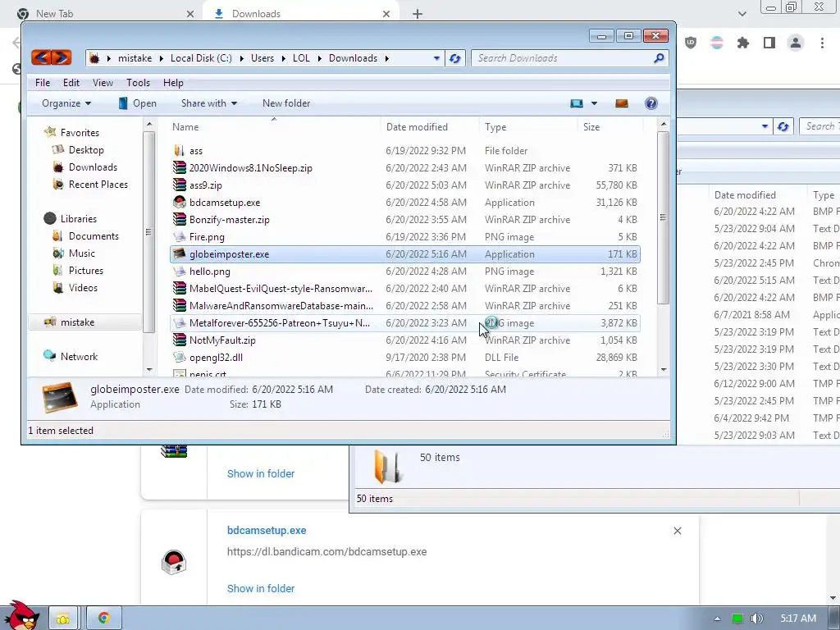840x630 pixels.
Task: Open the Chrome taskbar button
Action: click(x=104, y=619)
